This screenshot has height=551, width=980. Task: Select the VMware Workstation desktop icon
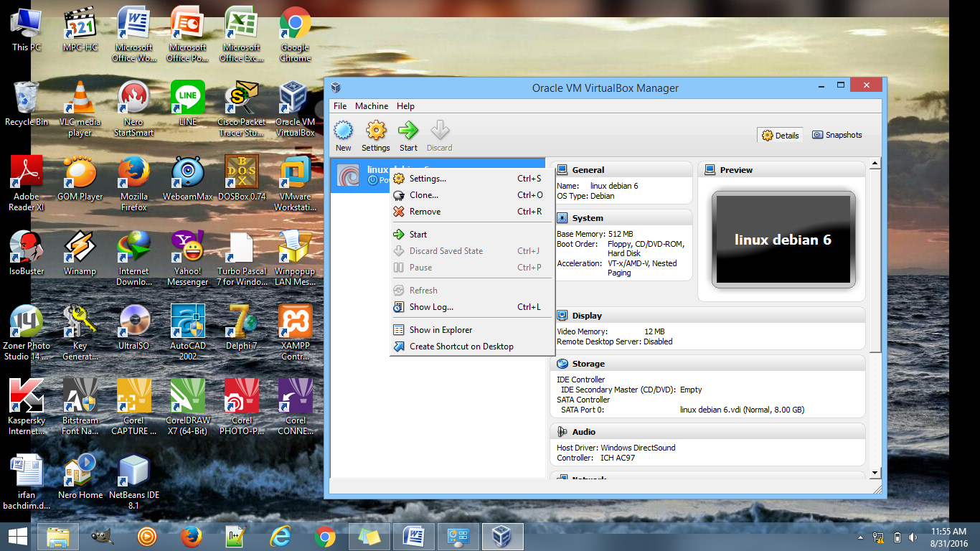click(x=295, y=184)
